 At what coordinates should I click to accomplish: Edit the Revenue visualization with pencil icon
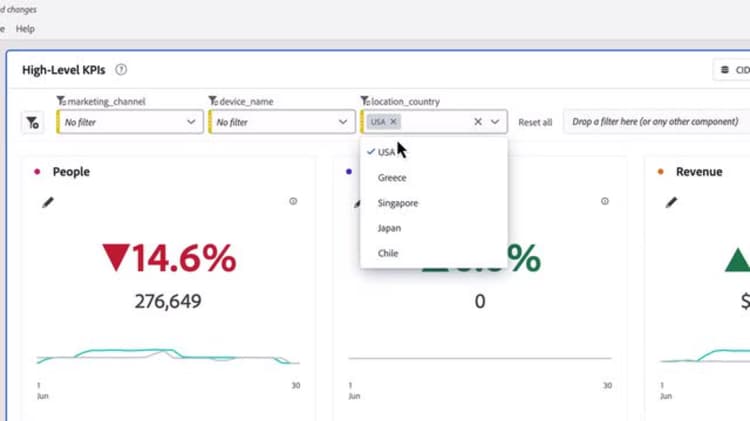[x=672, y=202]
